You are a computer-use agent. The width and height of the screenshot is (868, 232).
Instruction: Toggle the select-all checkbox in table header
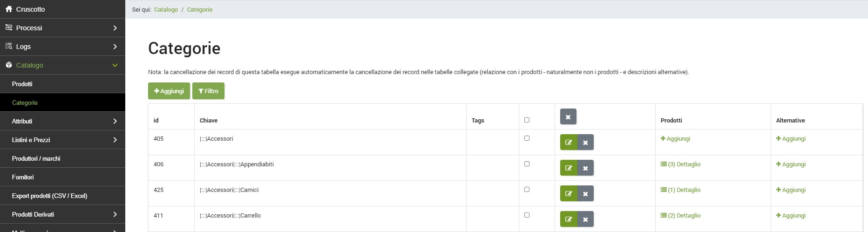coord(527,120)
